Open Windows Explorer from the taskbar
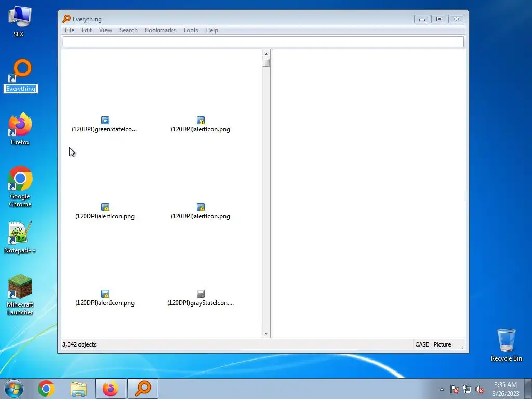Viewport: 532px width, 399px height. (x=78, y=389)
